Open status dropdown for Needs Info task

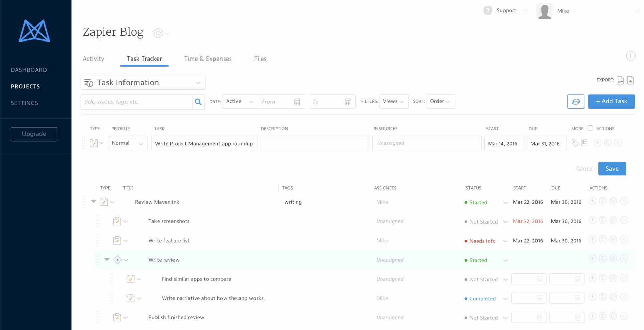(x=505, y=241)
